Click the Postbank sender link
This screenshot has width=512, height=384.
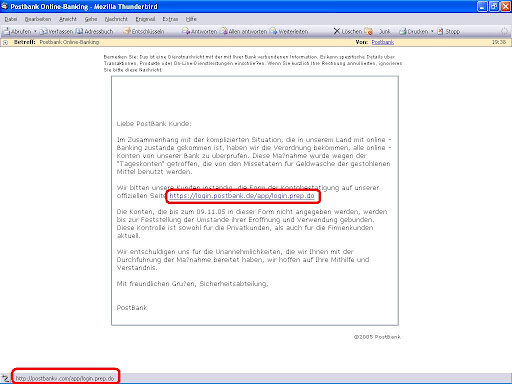383,42
